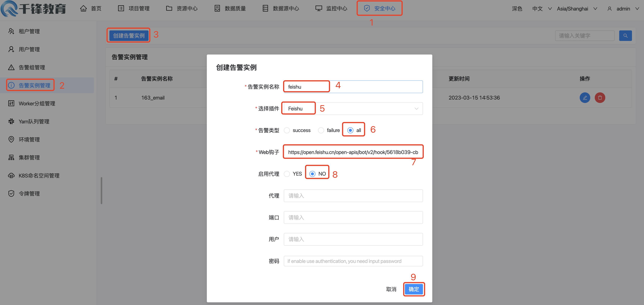Expand the 选择插件 Feishu dropdown
This screenshot has height=305, width=644.
[353, 109]
